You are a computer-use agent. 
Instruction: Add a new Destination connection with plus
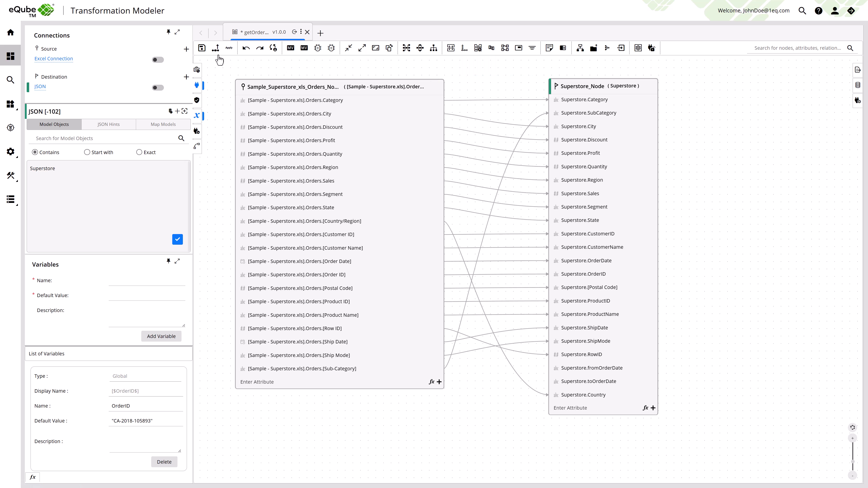click(x=186, y=77)
